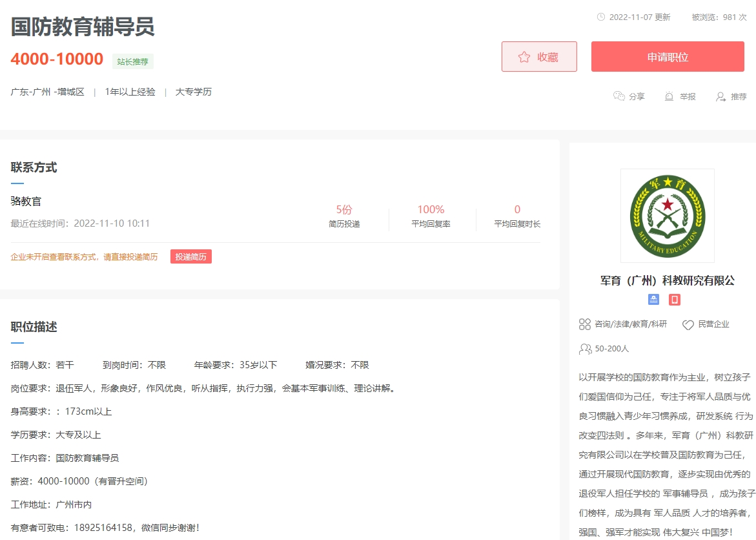Open the 军育 company logo image
The image size is (756, 540).
(668, 216)
